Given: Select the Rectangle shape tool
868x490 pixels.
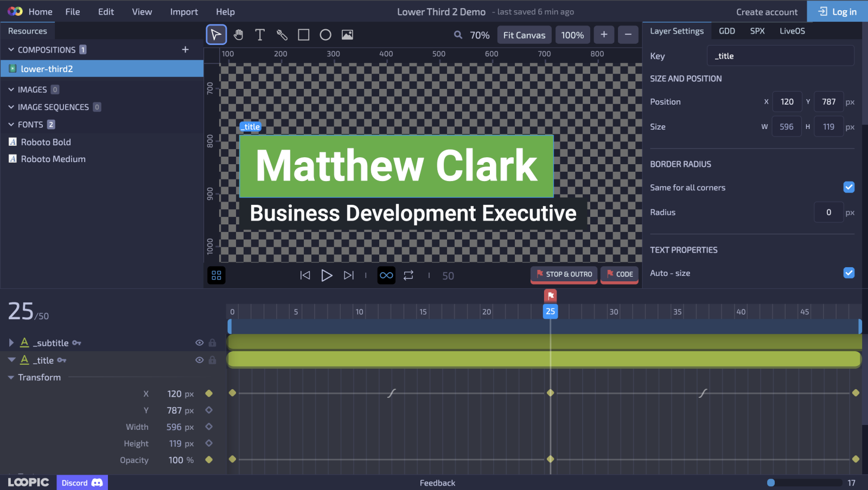Looking at the screenshot, I should point(304,35).
